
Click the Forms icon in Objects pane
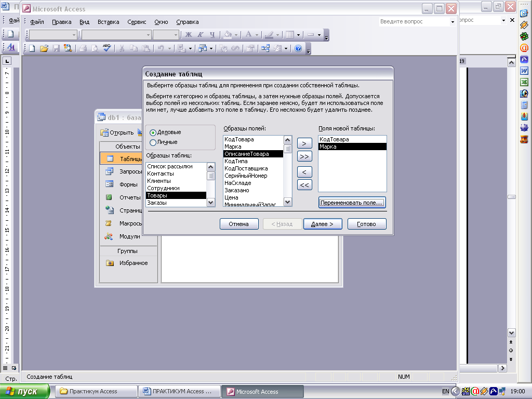[x=109, y=184]
